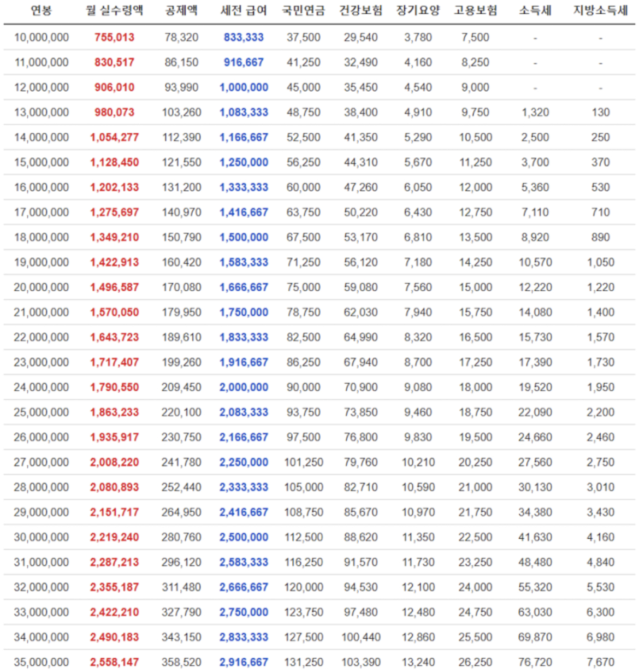The width and height of the screenshot is (639, 672).
Task: Click health insurance value 100,440
Action: [x=360, y=638]
